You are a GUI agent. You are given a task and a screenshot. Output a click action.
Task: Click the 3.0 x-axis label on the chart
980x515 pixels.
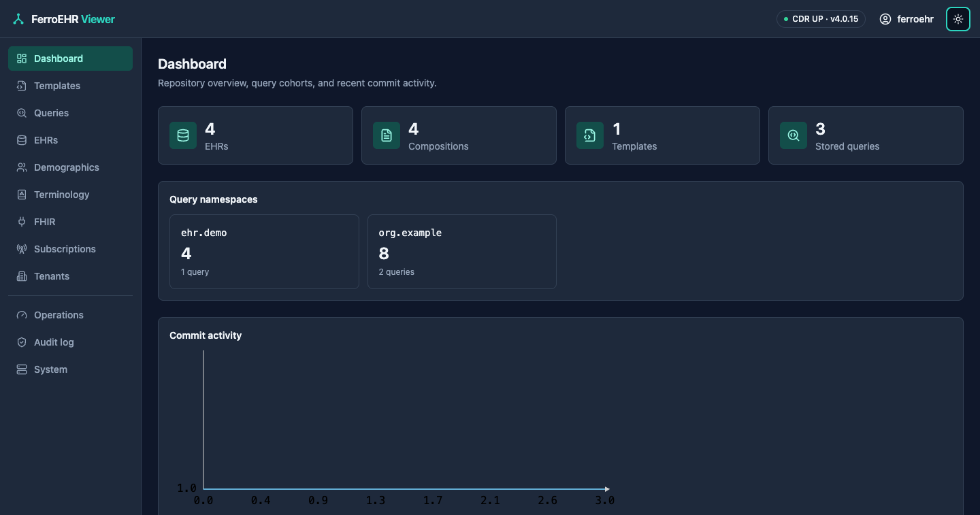(x=605, y=500)
